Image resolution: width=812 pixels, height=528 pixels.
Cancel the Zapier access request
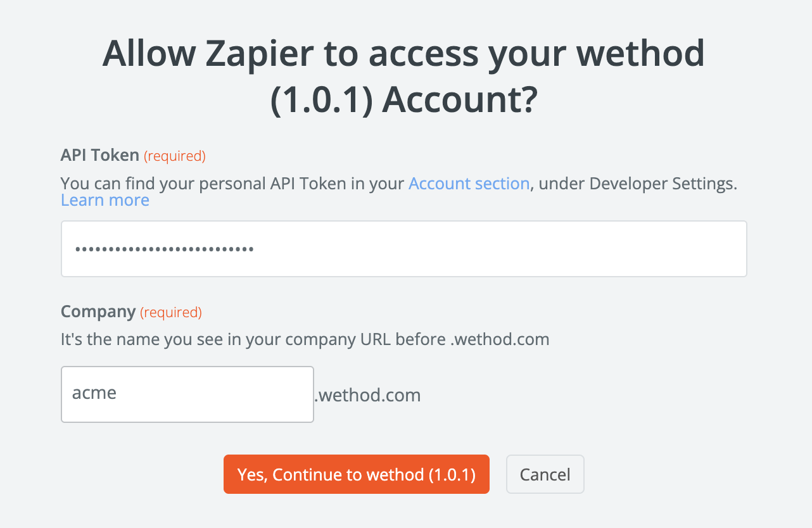[545, 474]
